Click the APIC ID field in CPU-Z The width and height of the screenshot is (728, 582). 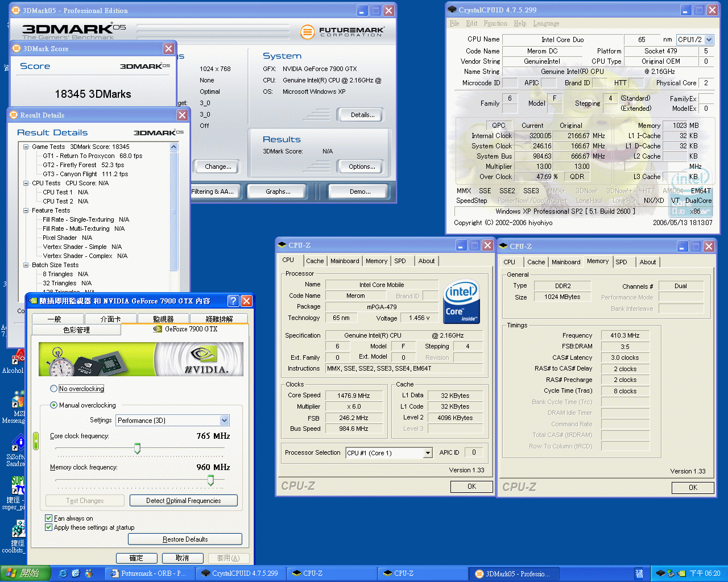474,452
